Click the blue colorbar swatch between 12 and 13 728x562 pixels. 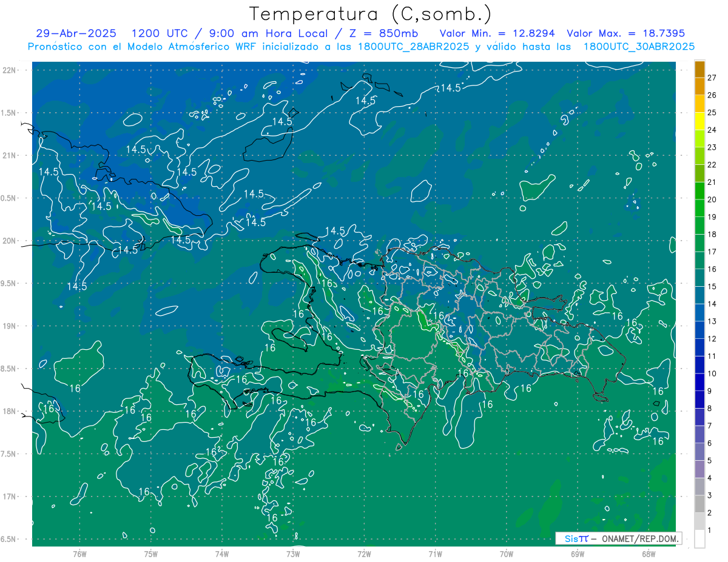tap(699, 330)
